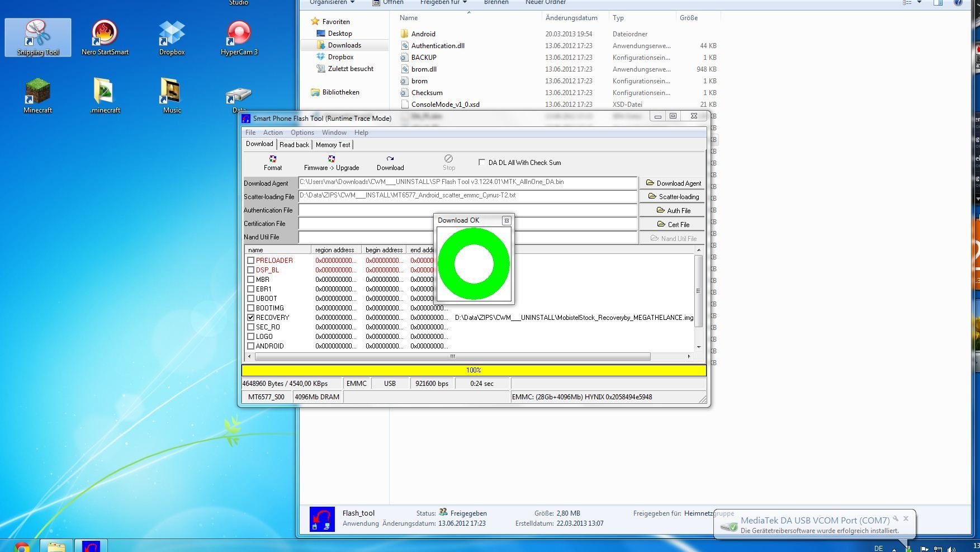
Task: Click the yellow 100% progress bar
Action: click(474, 370)
